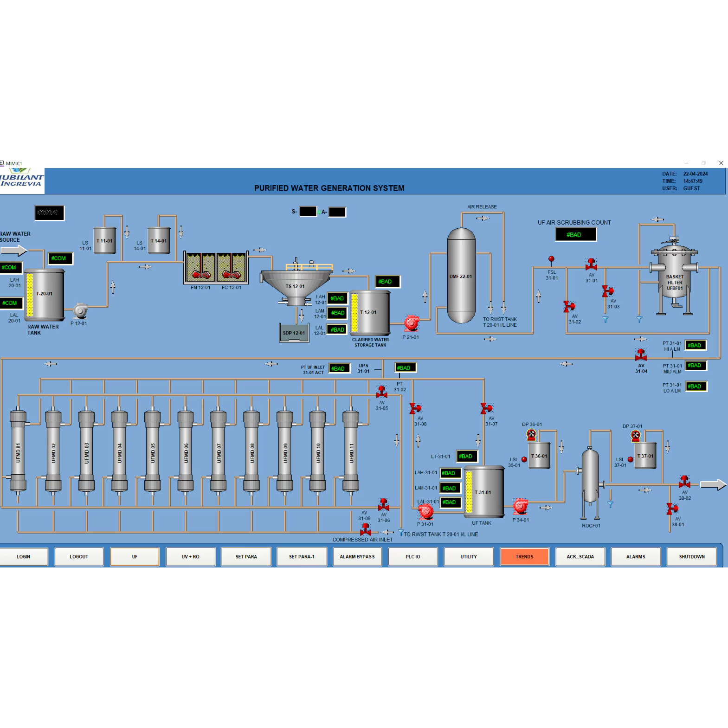Open the ALARMS screen
Image resolution: width=728 pixels, height=728 pixels.
(636, 557)
